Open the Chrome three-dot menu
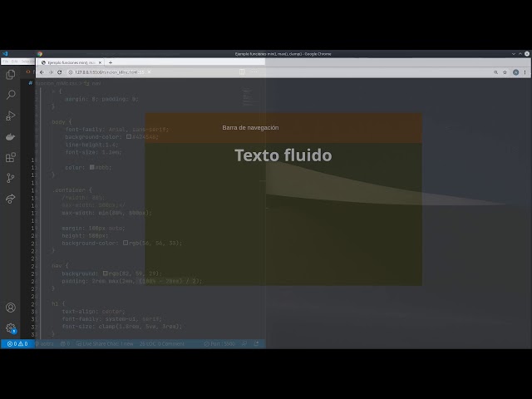This screenshot has height=399, width=532. [x=525, y=72]
